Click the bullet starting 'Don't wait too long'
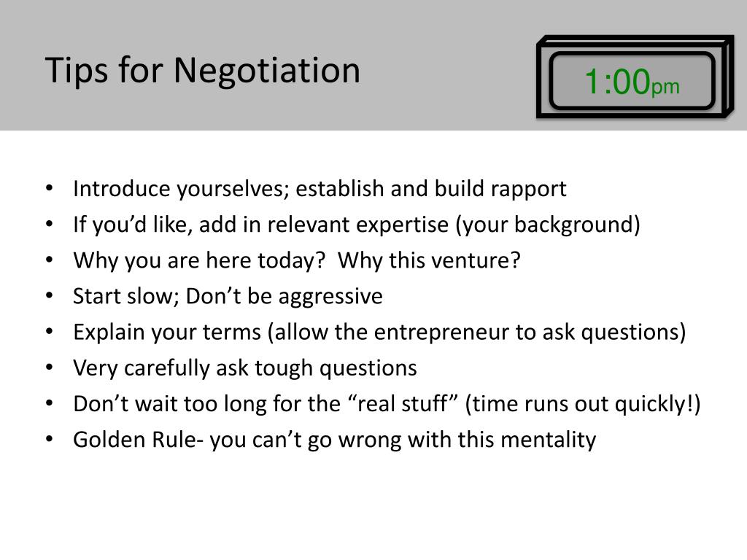The image size is (747, 560). coord(387,404)
